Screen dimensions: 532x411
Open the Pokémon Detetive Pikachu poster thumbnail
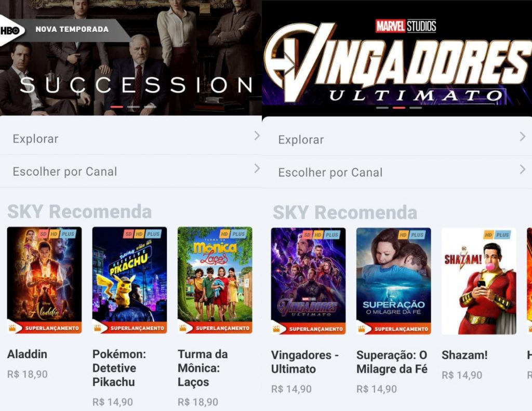coord(129,280)
